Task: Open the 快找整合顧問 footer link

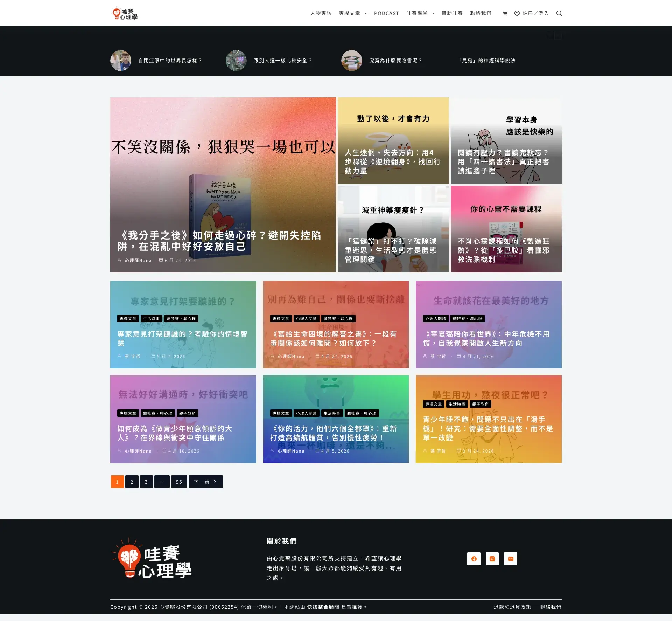Action: pos(323,607)
